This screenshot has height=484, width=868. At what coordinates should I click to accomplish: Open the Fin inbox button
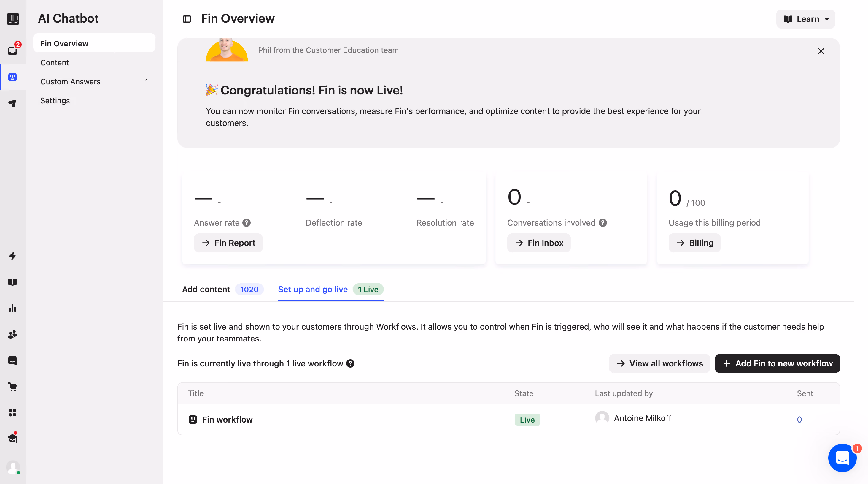(539, 243)
